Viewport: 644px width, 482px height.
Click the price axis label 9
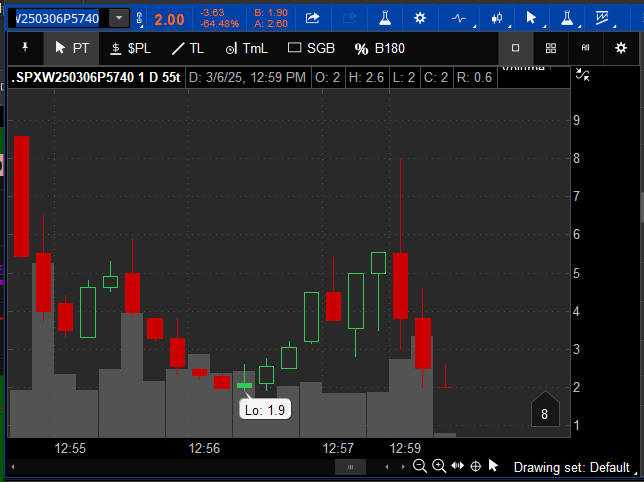[577, 120]
